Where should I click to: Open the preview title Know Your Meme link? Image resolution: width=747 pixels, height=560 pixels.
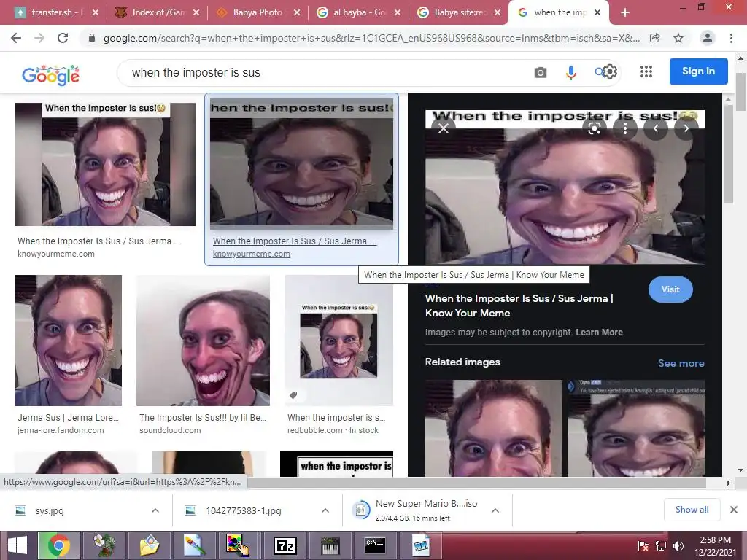(x=519, y=306)
